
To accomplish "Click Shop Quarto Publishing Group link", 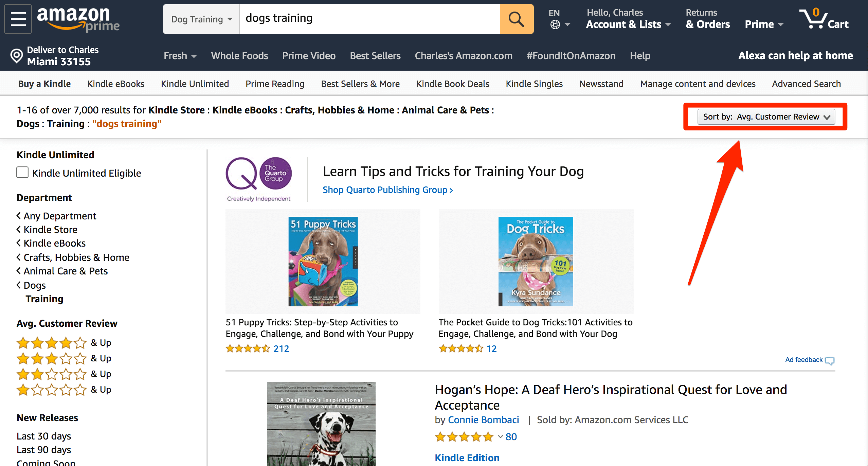I will pos(387,190).
